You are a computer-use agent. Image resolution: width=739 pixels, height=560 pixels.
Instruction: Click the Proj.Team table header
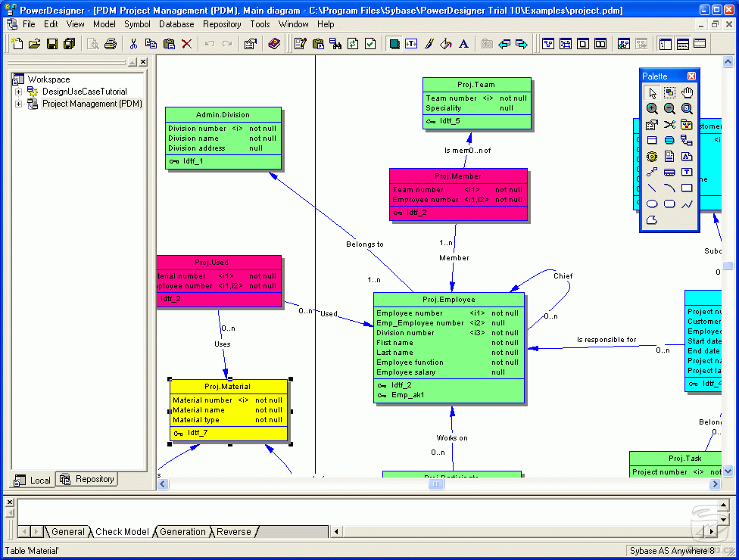click(x=476, y=85)
